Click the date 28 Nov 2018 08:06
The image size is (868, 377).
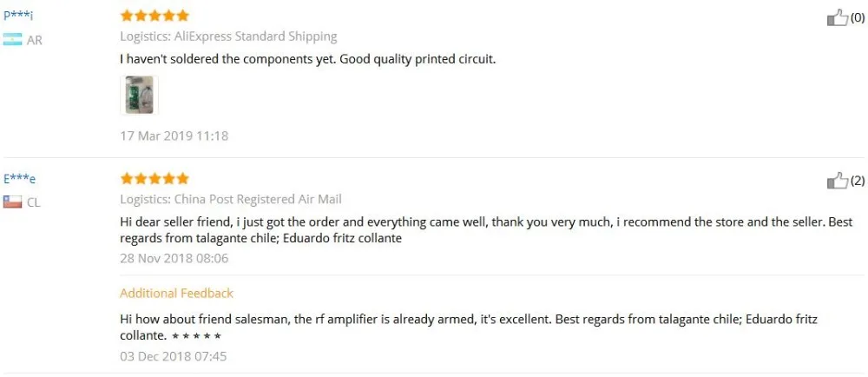[x=174, y=259]
